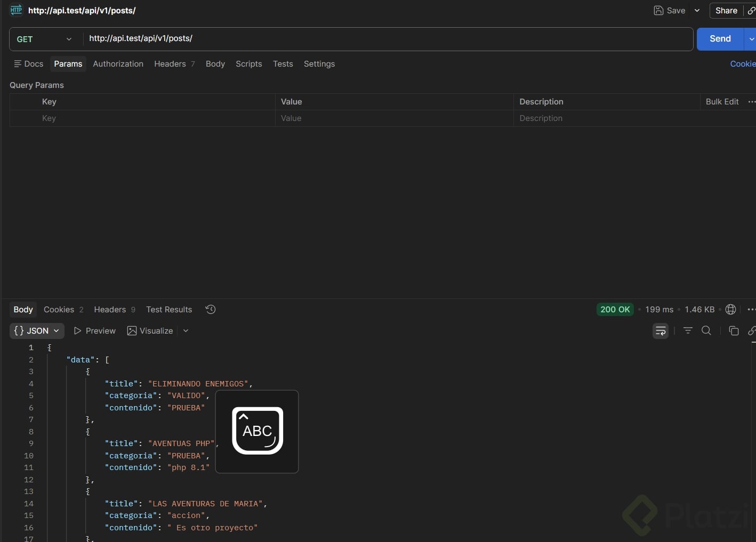Image resolution: width=756 pixels, height=542 pixels.
Task: Click the Description placeholder cell in Query Params
Action: point(634,118)
